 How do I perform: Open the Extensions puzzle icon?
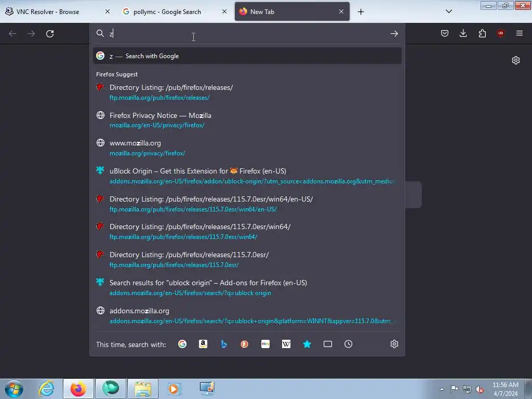(x=482, y=33)
